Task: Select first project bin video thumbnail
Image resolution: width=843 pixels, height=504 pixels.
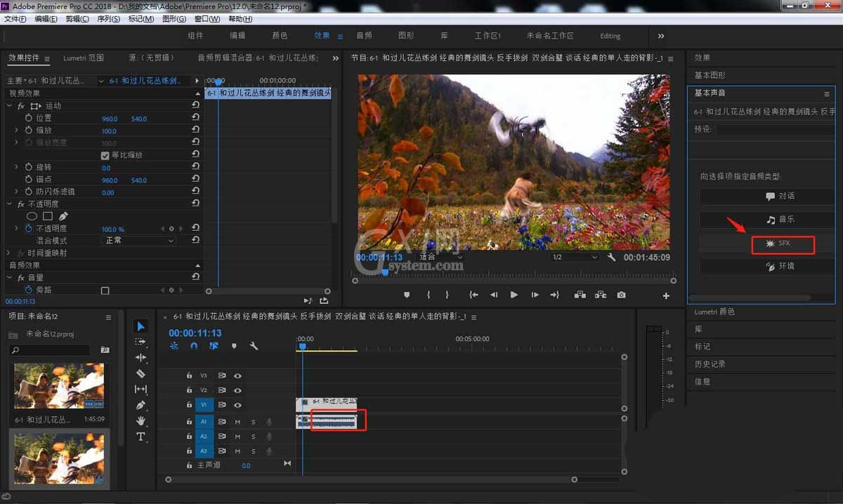Action: (x=59, y=386)
